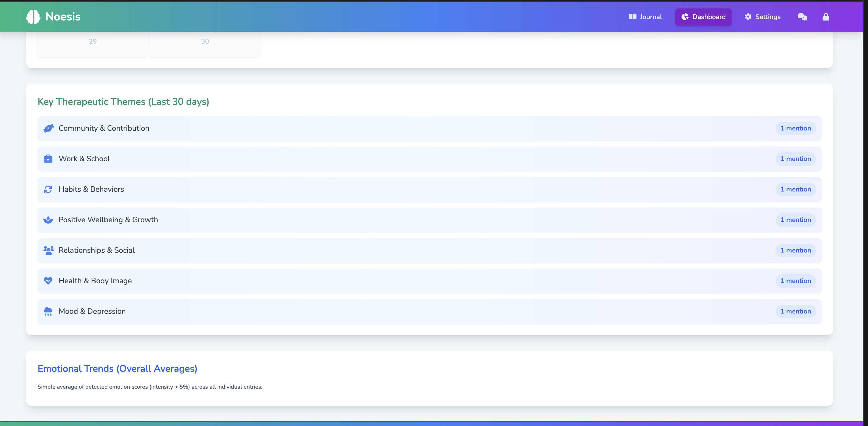Click the Noesis brain logo icon
The width and height of the screenshot is (868, 426).
(x=33, y=17)
